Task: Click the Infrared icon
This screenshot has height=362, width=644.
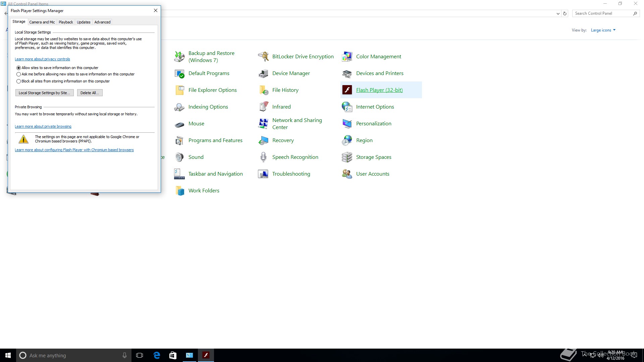Action: pos(263,107)
